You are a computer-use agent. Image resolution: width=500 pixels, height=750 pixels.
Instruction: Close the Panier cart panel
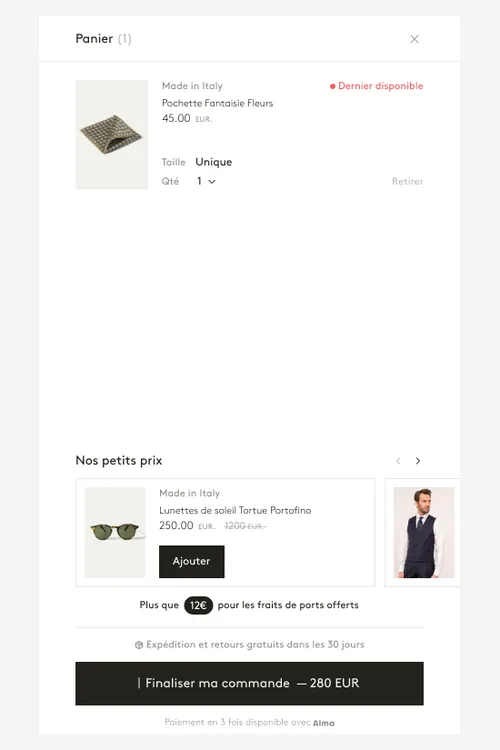[x=414, y=39]
